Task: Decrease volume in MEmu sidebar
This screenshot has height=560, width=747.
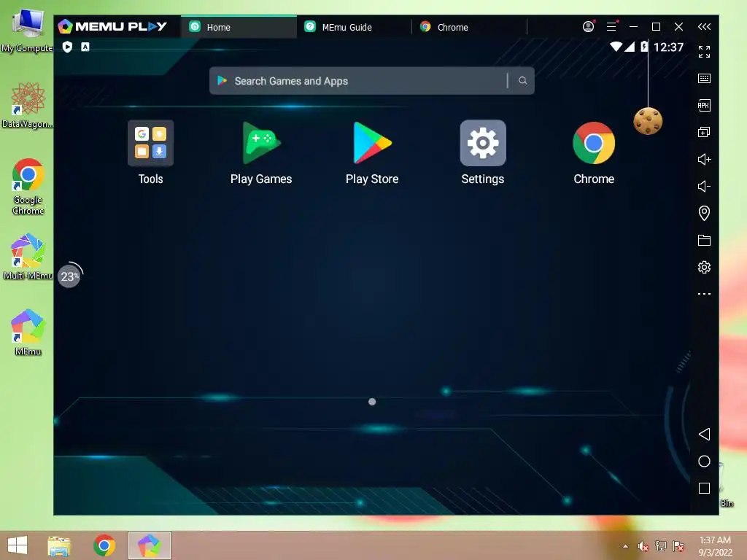Action: click(704, 186)
